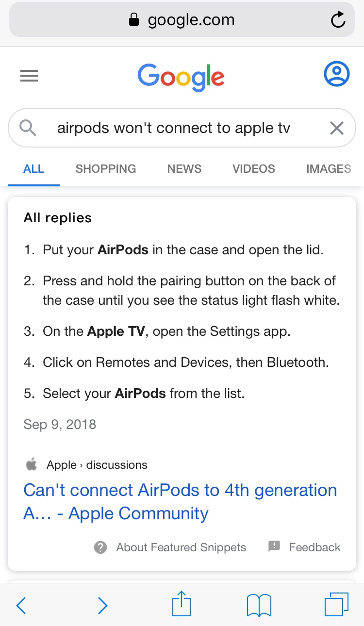Select the All results tab

click(34, 169)
